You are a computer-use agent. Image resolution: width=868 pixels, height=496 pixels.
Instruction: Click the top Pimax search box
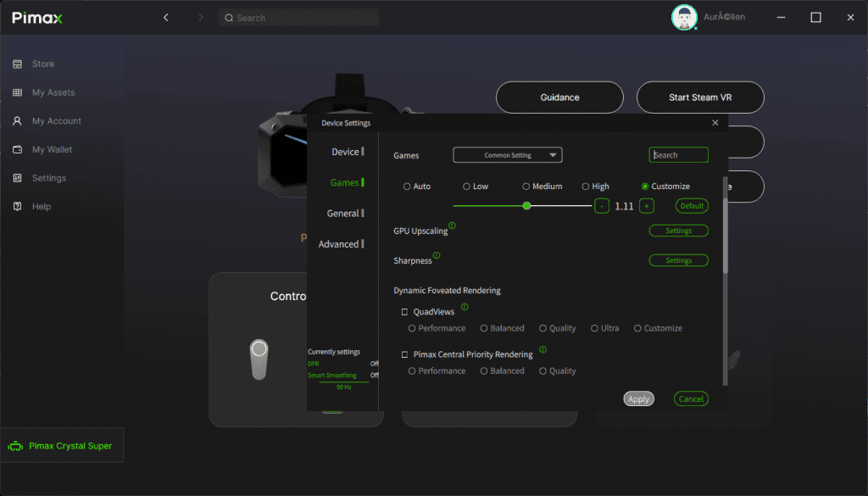[x=298, y=18]
